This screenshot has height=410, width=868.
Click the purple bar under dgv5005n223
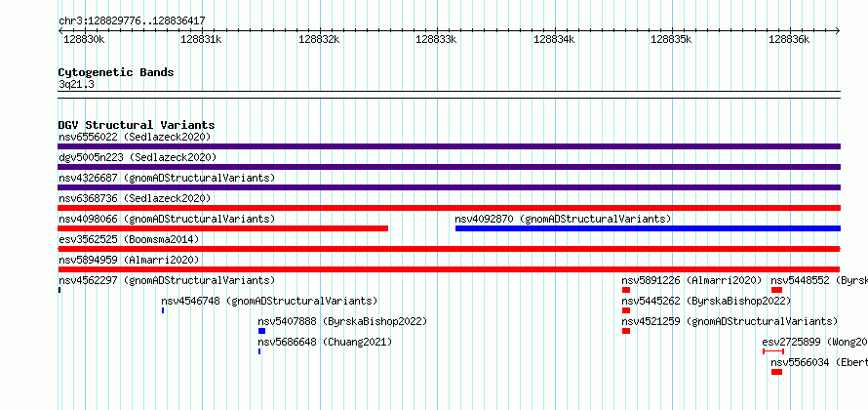449,167
